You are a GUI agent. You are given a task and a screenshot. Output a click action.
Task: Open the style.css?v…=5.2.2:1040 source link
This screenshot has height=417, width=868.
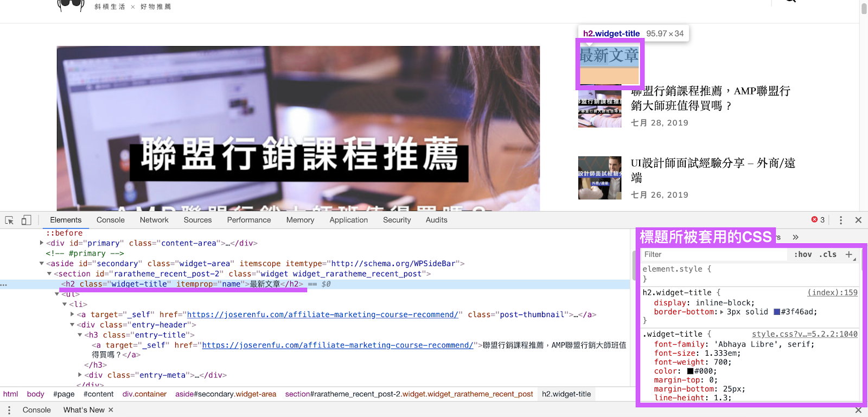[805, 334]
